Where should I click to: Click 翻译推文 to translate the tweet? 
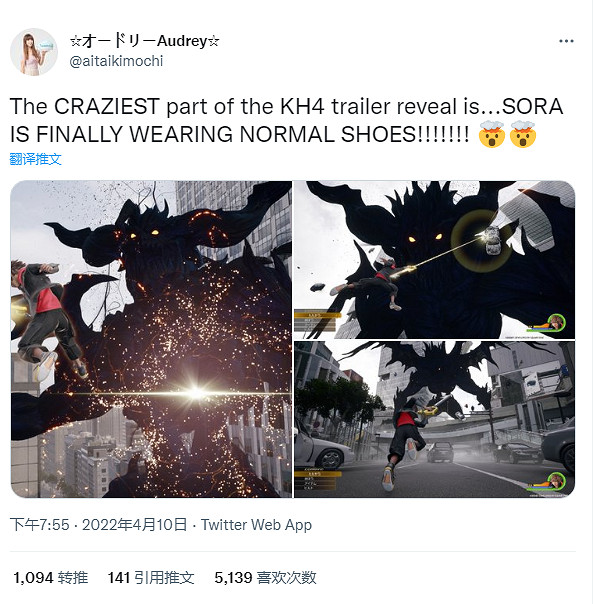pos(35,159)
